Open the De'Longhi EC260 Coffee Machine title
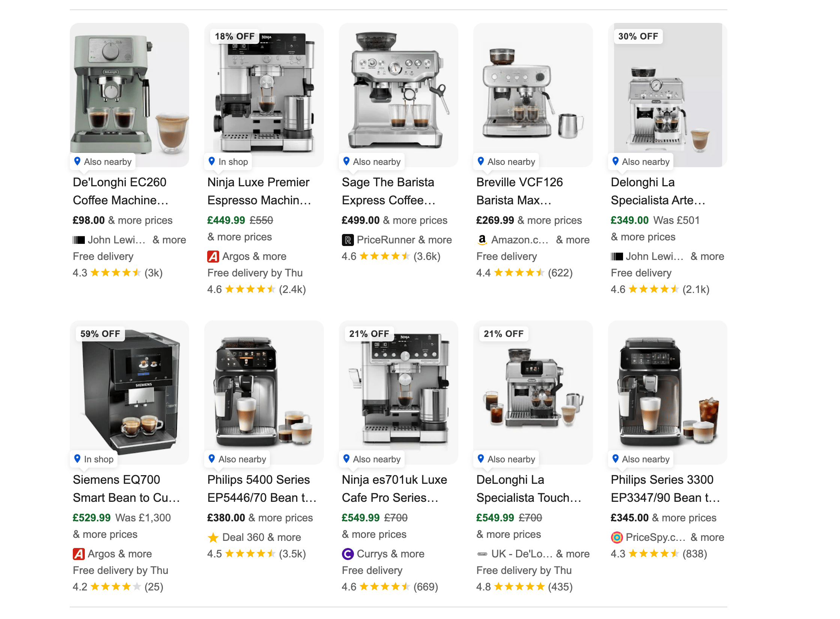The image size is (840, 619). click(121, 191)
